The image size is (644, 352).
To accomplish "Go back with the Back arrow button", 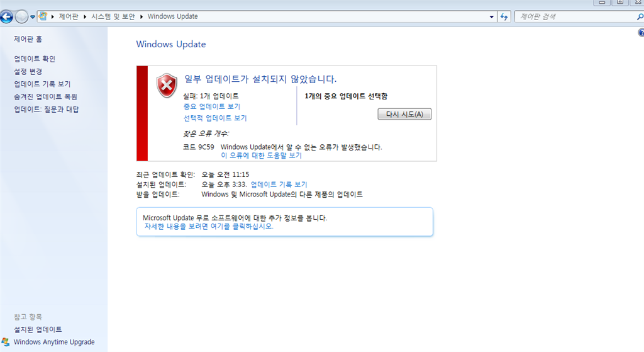I will click(x=6, y=17).
